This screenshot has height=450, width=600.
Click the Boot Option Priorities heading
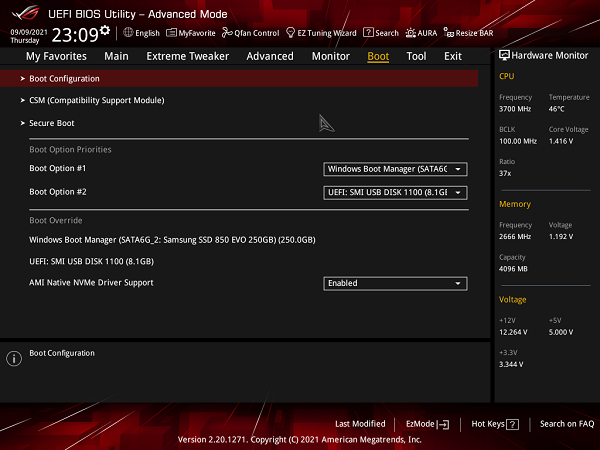click(70, 150)
